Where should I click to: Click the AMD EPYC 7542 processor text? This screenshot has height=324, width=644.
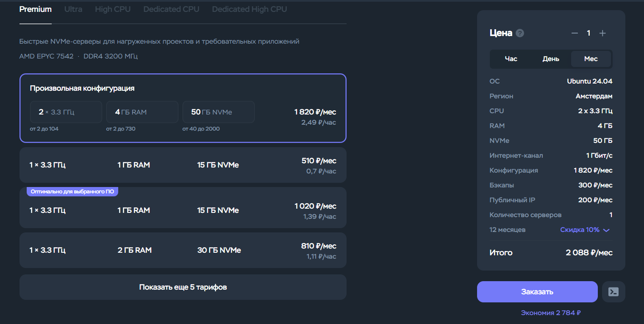pos(46,56)
